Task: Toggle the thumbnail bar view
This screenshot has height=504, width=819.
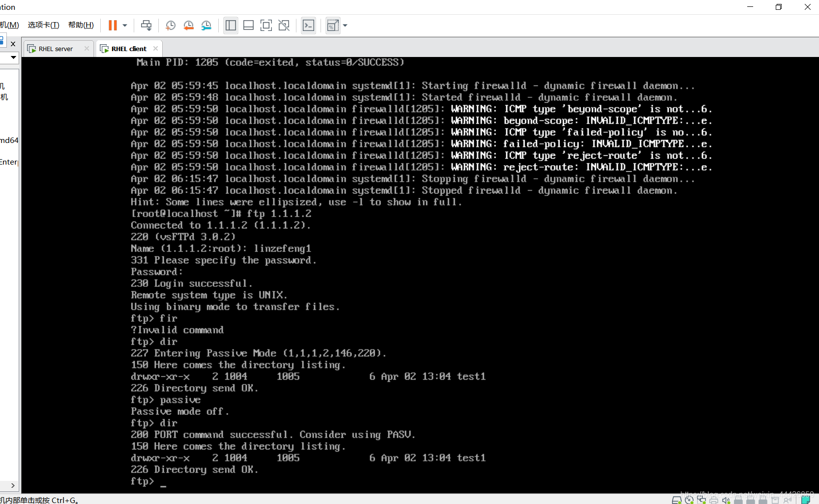Action: [248, 26]
